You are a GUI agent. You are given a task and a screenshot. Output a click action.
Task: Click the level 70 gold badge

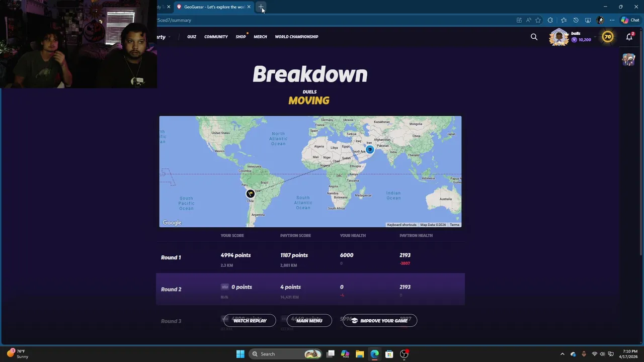tap(608, 37)
